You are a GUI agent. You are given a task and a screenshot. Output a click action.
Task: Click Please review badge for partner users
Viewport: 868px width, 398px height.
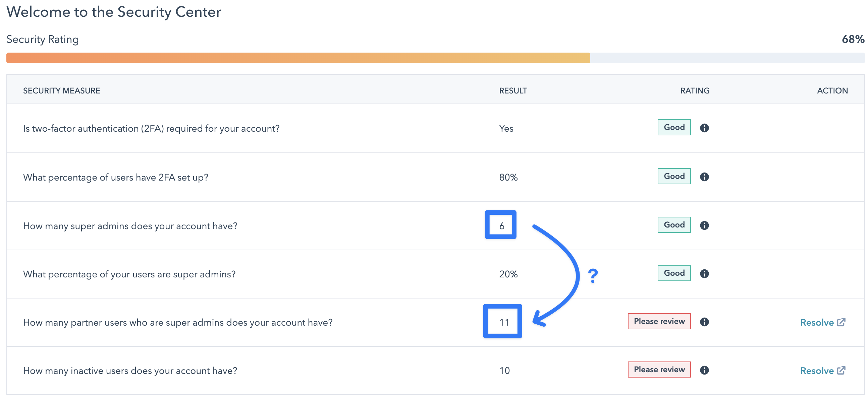659,321
